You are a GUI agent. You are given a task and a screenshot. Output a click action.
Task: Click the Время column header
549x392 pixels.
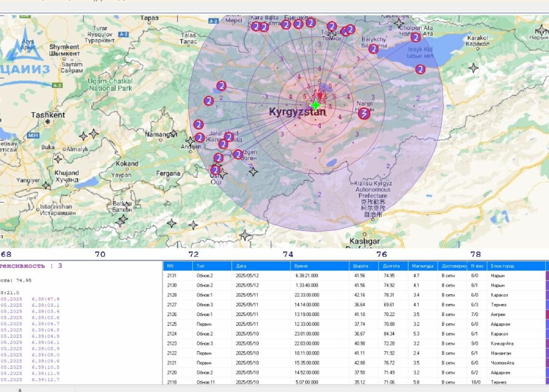click(301, 266)
